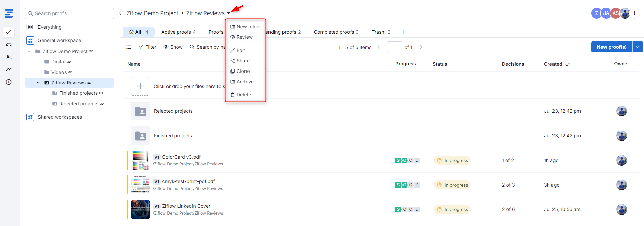Click owner avatar on ColorCard v3.pdf row
644x226 pixels.
[x=622, y=160]
